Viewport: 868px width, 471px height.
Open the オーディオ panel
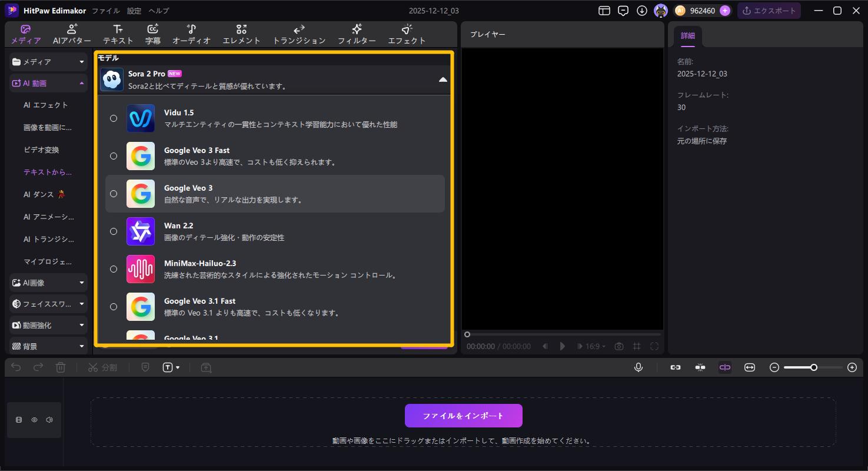coord(191,34)
